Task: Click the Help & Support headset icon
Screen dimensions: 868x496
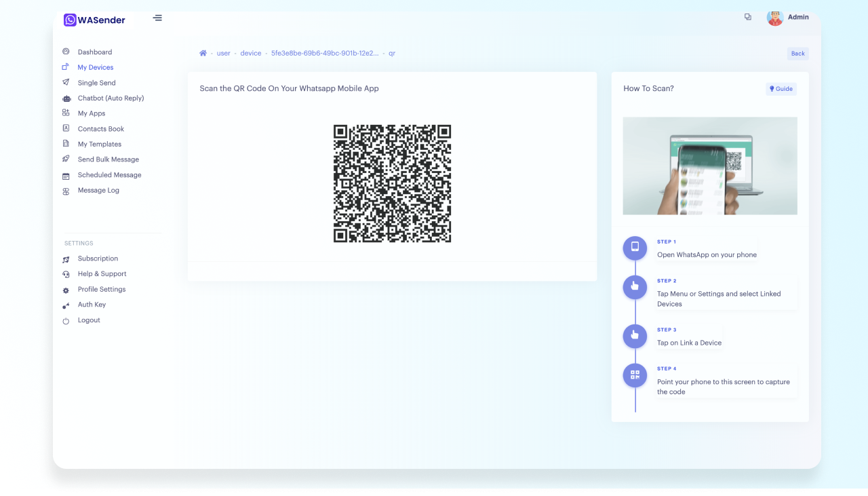Action: click(x=66, y=274)
